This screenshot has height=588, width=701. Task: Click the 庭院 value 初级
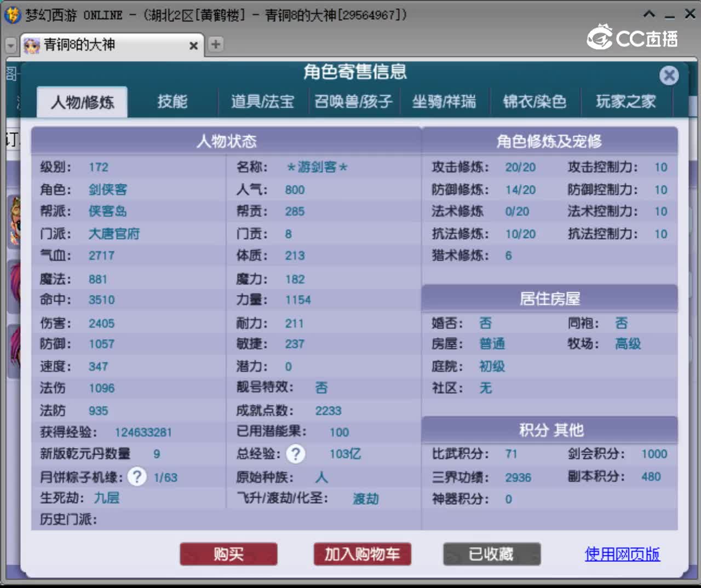point(492,366)
